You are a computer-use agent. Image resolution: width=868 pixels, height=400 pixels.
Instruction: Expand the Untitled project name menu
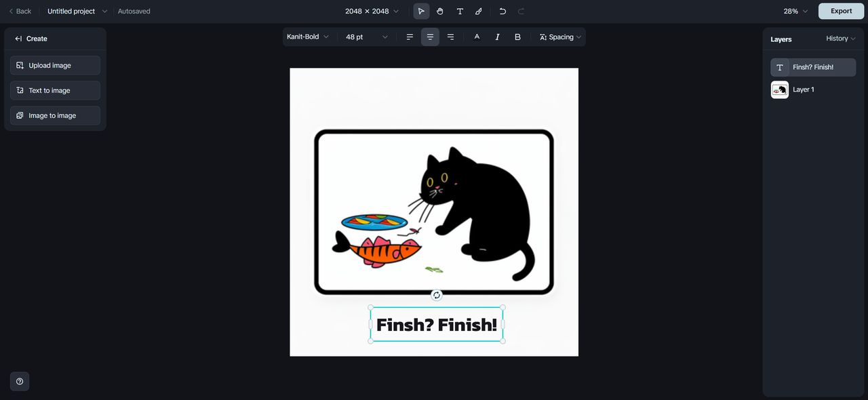point(104,12)
